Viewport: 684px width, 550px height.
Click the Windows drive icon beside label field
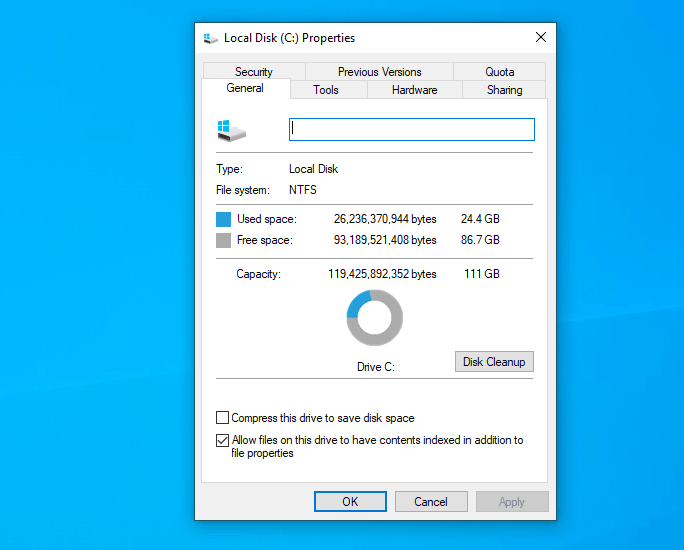click(x=232, y=131)
